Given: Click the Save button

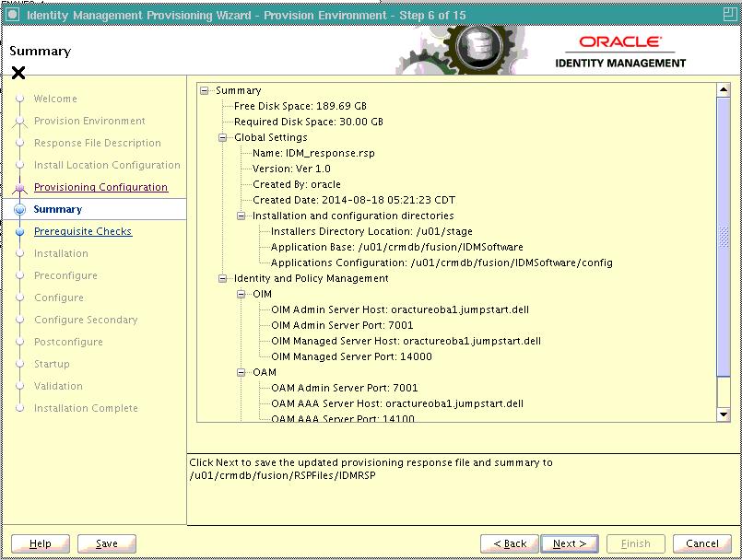Looking at the screenshot, I should tap(107, 543).
